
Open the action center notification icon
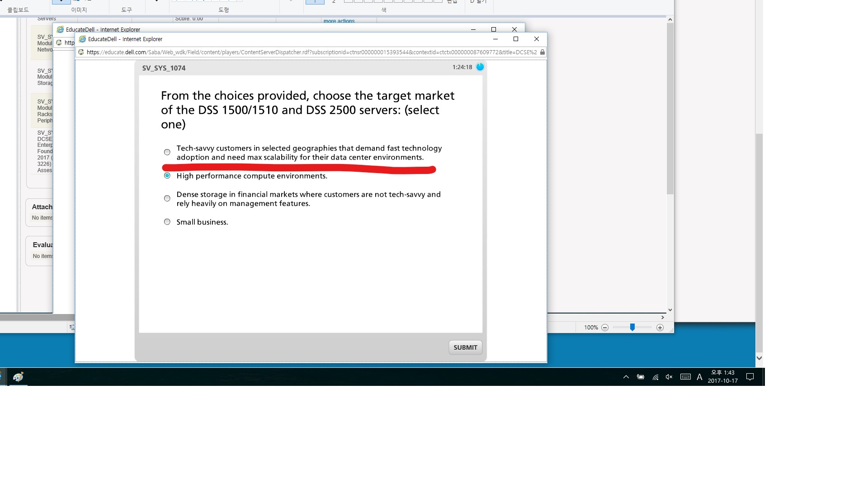(750, 377)
